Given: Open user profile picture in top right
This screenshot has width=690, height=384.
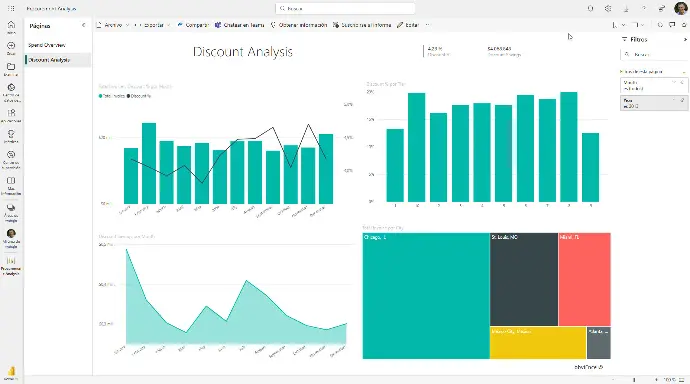Looking at the screenshot, I should click(680, 8).
